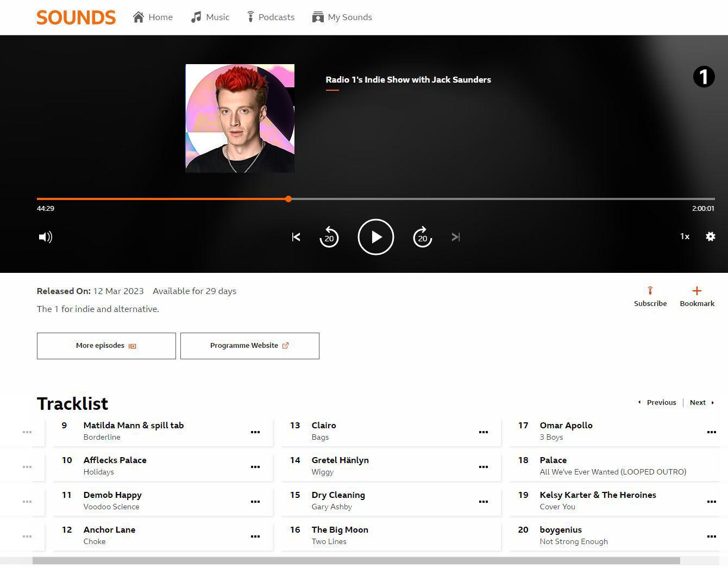Open More episodes
The height and width of the screenshot is (568, 728).
[x=106, y=346]
